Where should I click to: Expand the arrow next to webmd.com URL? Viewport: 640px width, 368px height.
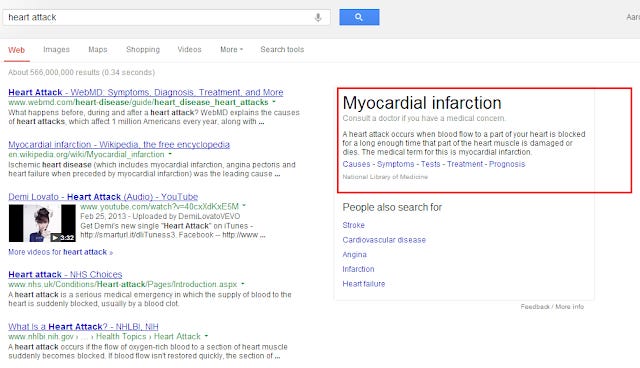[x=274, y=102]
